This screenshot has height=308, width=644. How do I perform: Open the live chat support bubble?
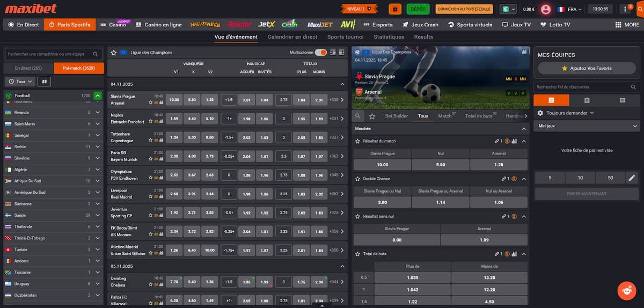pyautogui.click(x=626, y=290)
